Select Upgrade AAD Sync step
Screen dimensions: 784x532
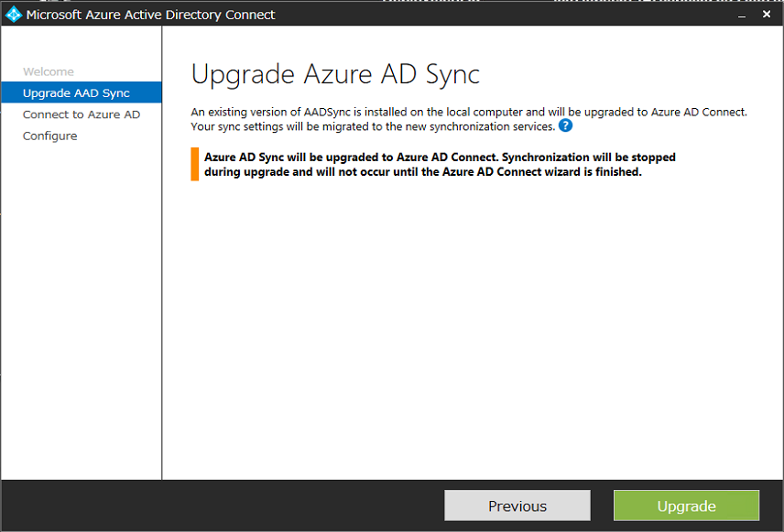pos(81,92)
